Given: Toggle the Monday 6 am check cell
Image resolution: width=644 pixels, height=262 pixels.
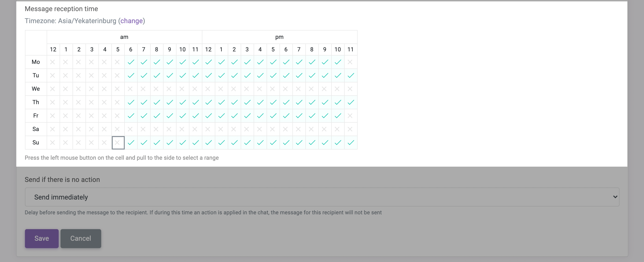Looking at the screenshot, I should point(131,62).
